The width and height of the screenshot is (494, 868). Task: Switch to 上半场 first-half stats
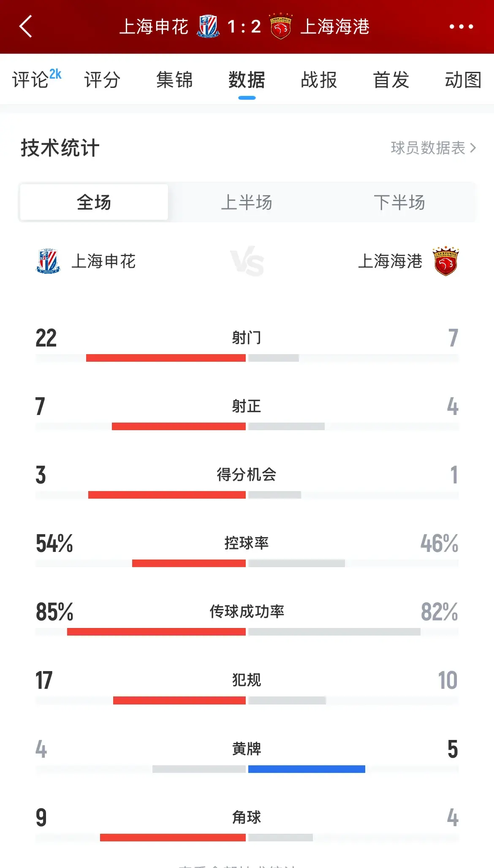[247, 202]
